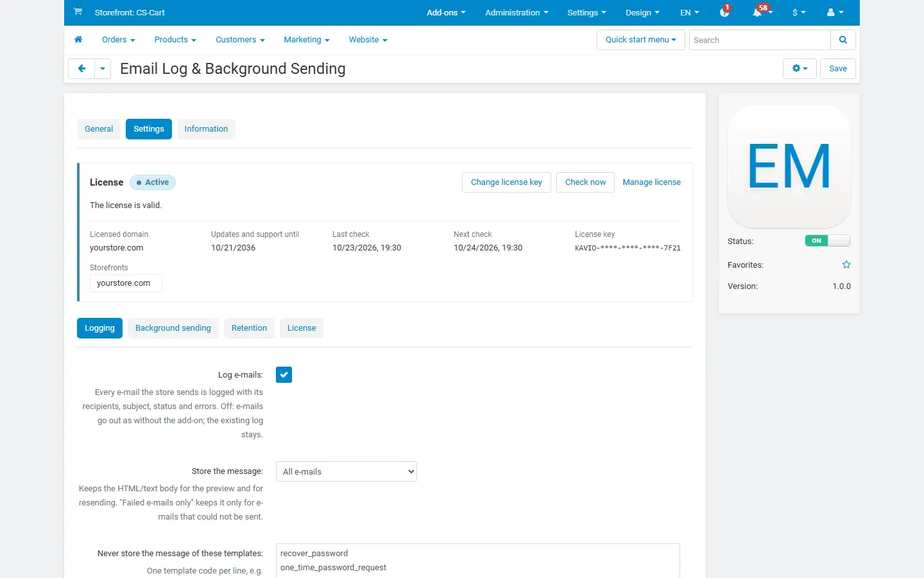Click the search magnifier button
Image resolution: width=924 pixels, height=578 pixels.
coord(843,40)
